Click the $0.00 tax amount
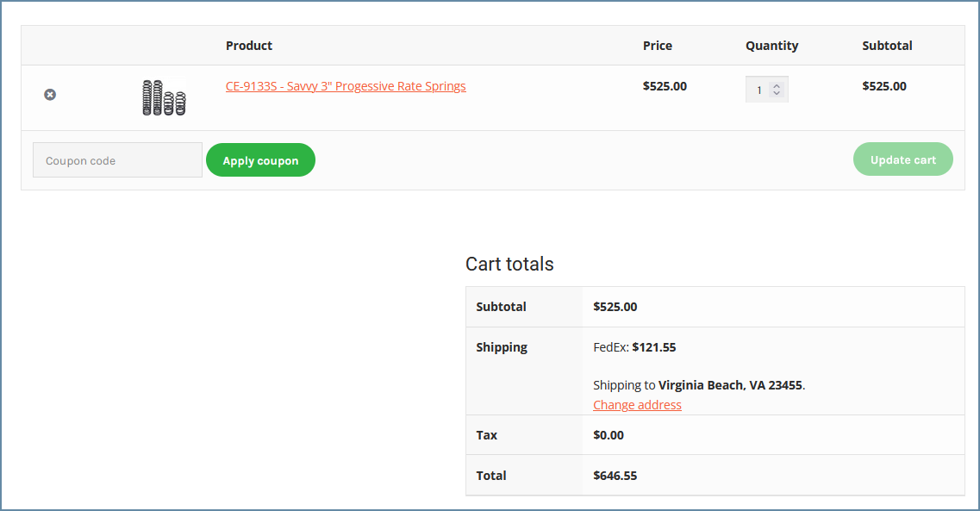The image size is (980, 511). [x=609, y=435]
